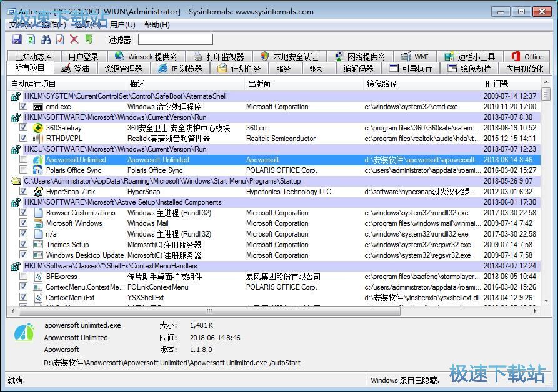Uncheck the Browser Customizations entry
Image resolution: width=558 pixels, height=392 pixels.
[24, 212]
